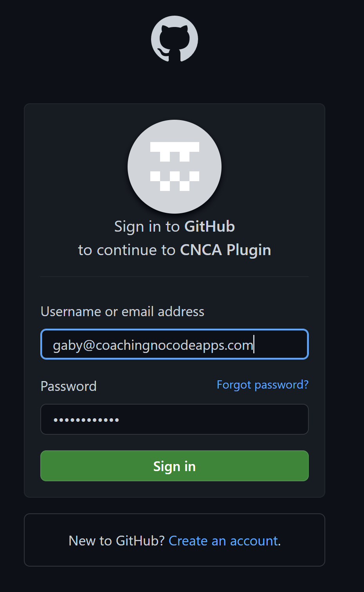Click the horizontal divider below the heading
The image size is (364, 592).
coord(175,277)
